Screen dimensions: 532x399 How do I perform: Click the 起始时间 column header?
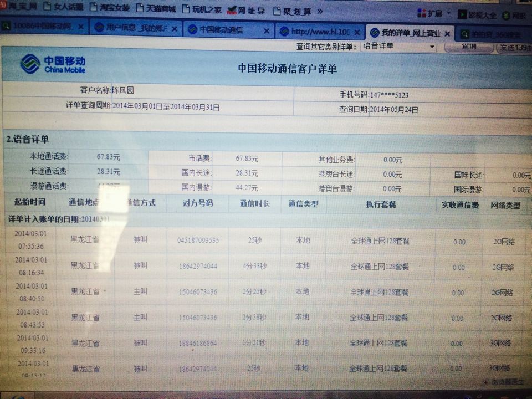coord(30,202)
